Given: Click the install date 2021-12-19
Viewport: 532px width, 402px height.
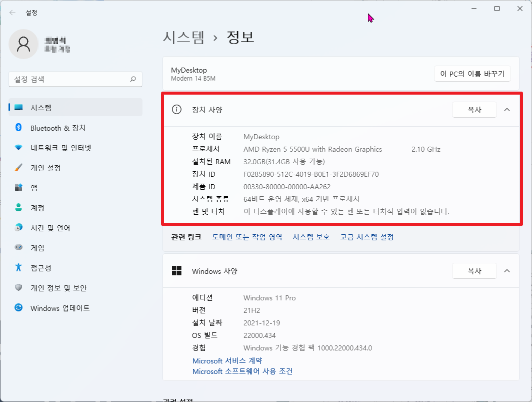Looking at the screenshot, I should pos(261,323).
